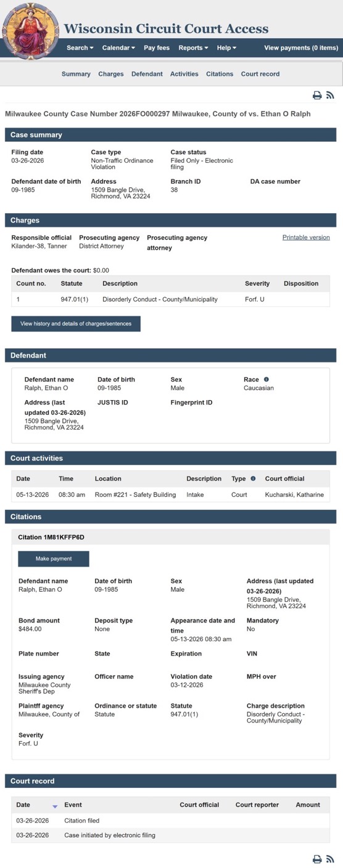Click the info icon next to Race
The width and height of the screenshot is (343, 868).
(x=267, y=379)
